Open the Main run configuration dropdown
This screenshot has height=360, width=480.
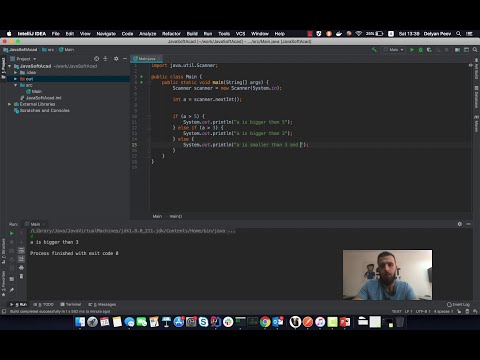click(394, 50)
